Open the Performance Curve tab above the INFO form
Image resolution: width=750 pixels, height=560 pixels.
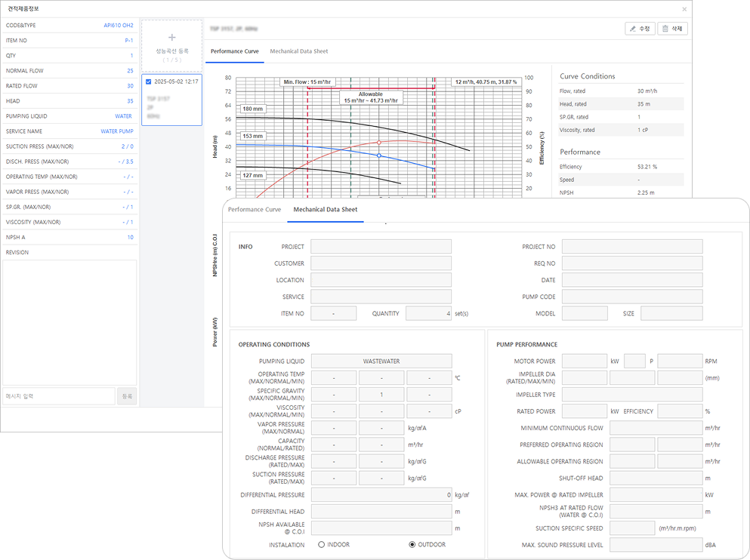click(x=255, y=209)
